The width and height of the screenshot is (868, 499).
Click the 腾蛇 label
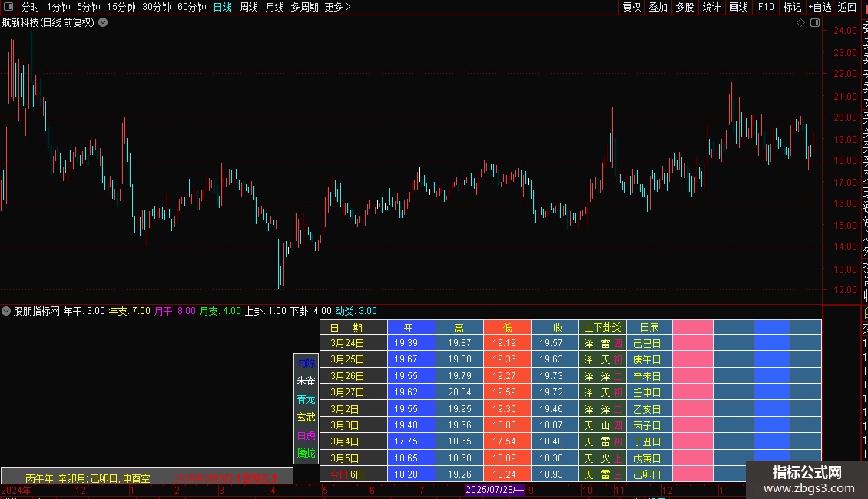[x=306, y=453]
